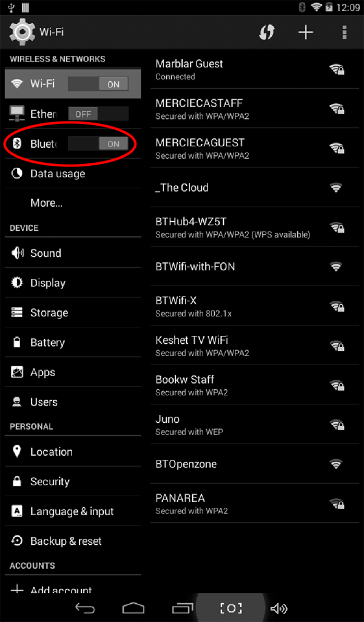Add a network with the plus icon
The width and height of the screenshot is (364, 622).
pos(305,32)
